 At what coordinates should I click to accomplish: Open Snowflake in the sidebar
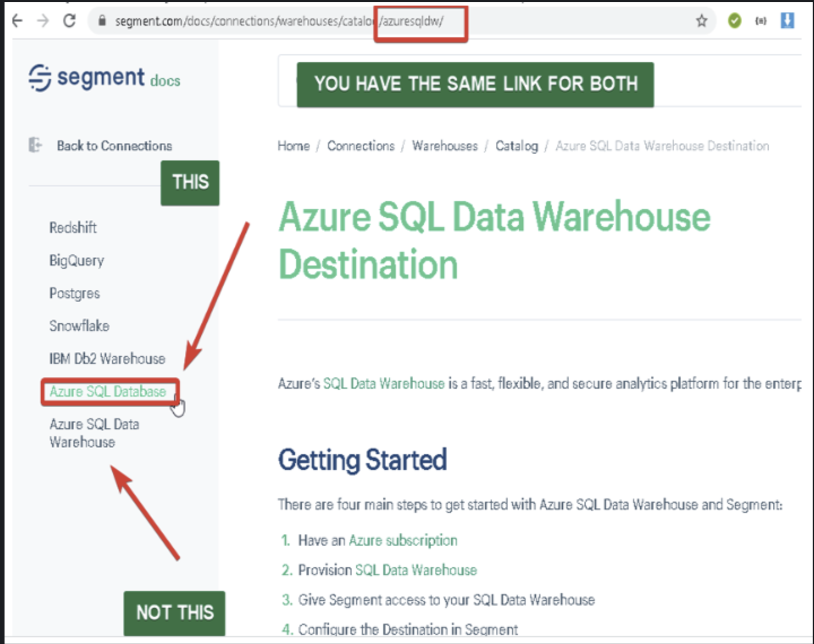(79, 326)
